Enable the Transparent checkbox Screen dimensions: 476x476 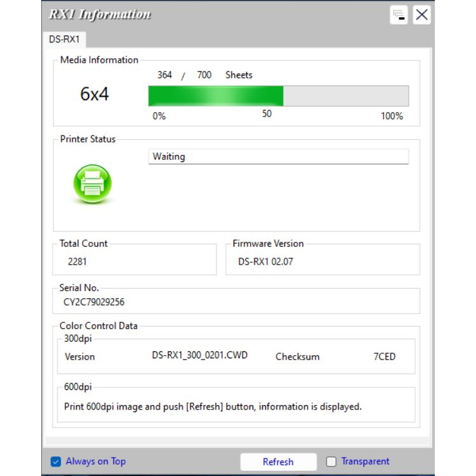click(x=331, y=461)
